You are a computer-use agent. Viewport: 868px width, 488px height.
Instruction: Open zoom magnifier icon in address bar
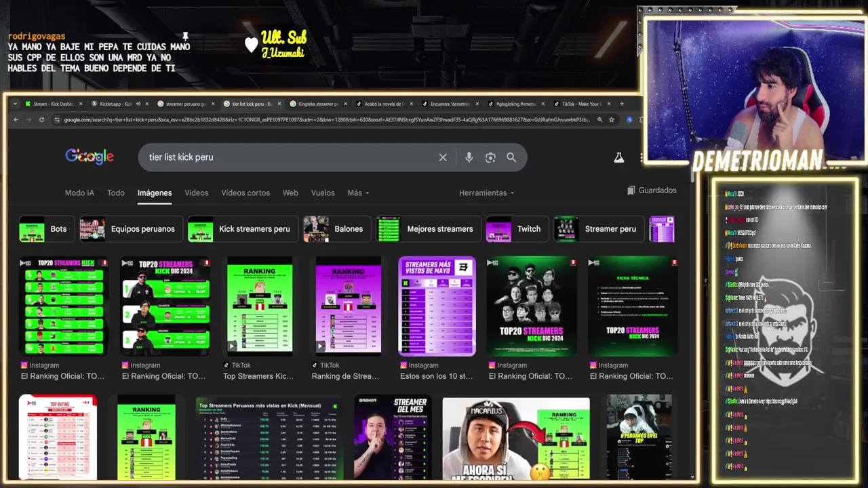pyautogui.click(x=599, y=120)
